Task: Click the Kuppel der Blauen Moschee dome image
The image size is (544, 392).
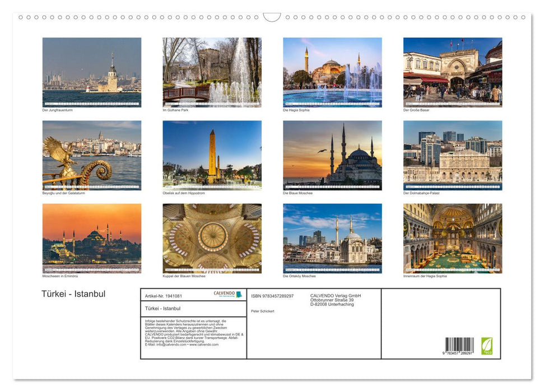Action: click(x=212, y=238)
